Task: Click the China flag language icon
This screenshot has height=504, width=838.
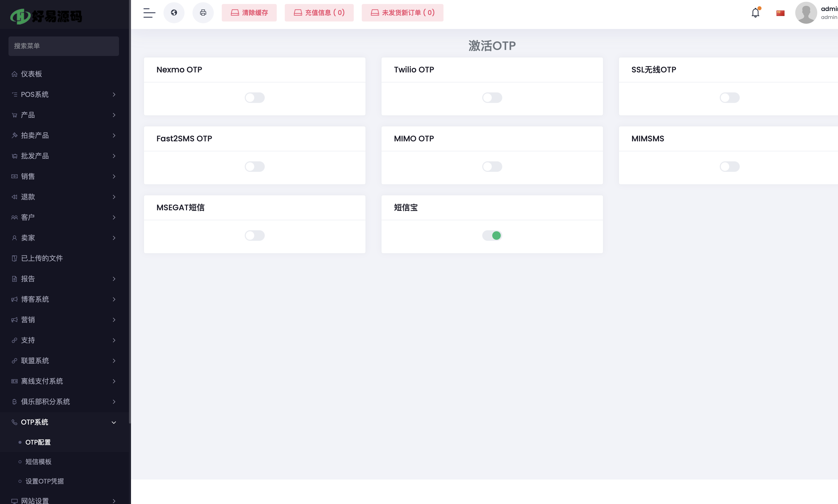Action: coord(780,13)
